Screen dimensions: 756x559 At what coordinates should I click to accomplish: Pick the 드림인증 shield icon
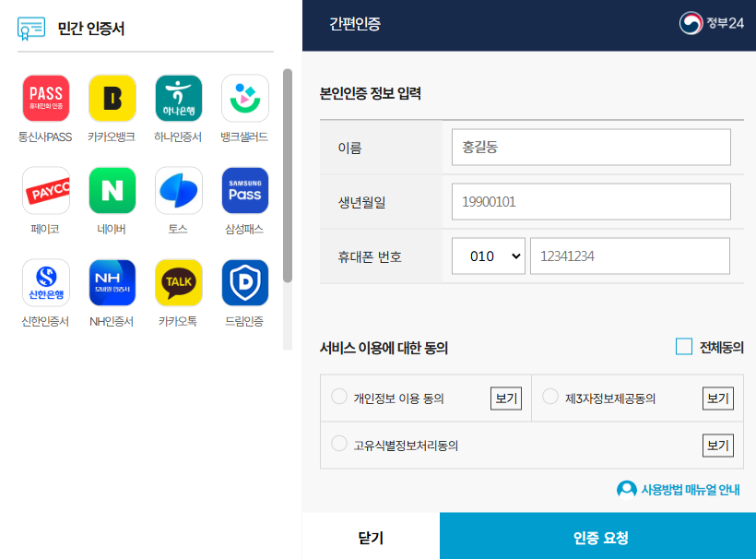245,282
